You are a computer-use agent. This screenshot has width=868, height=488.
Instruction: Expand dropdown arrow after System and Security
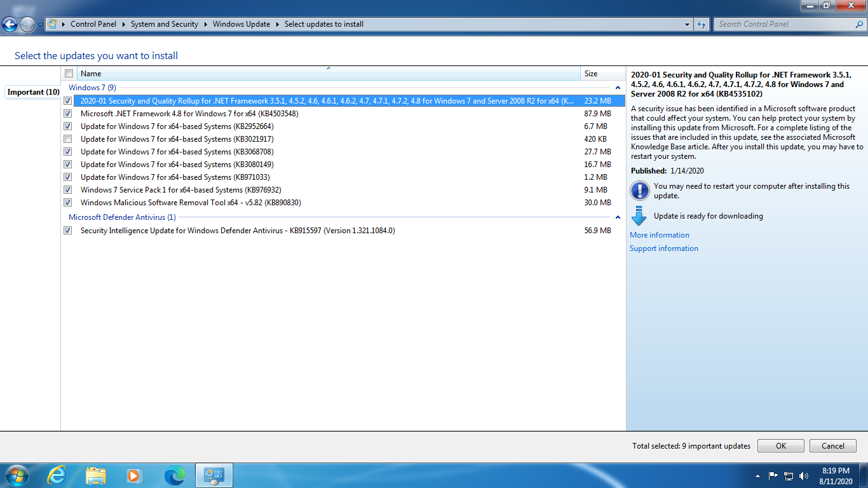(206, 24)
